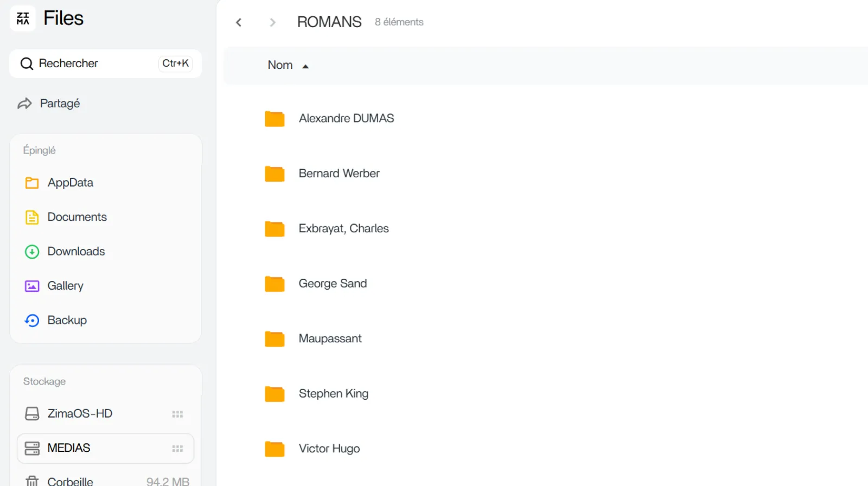Open the Victor Hugo folder

pos(329,449)
